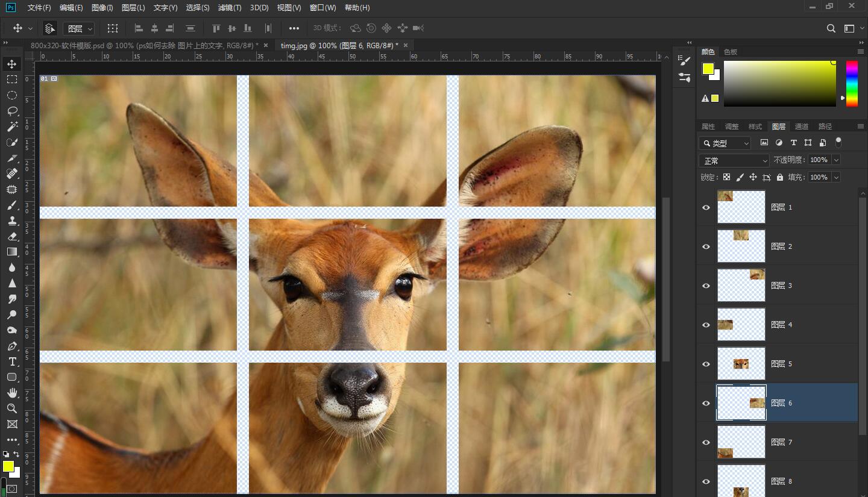The width and height of the screenshot is (868, 497).
Task: Open the blend mode 正常 dropdown
Action: [734, 160]
